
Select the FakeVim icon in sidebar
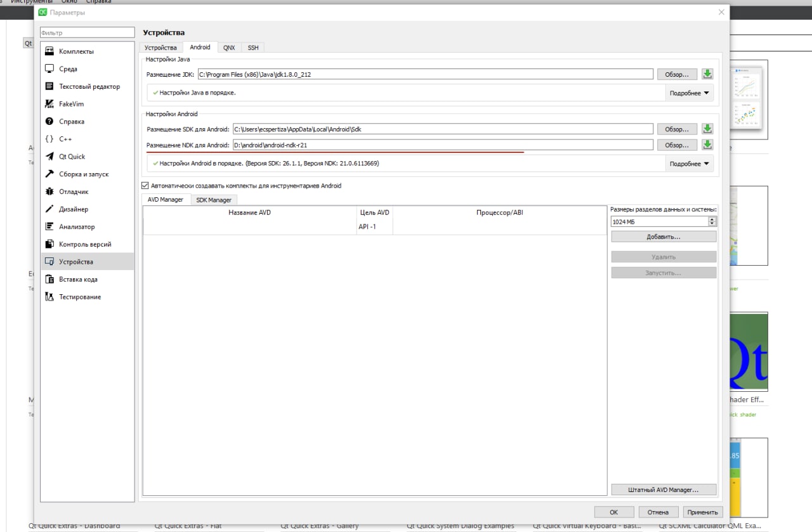[49, 104]
